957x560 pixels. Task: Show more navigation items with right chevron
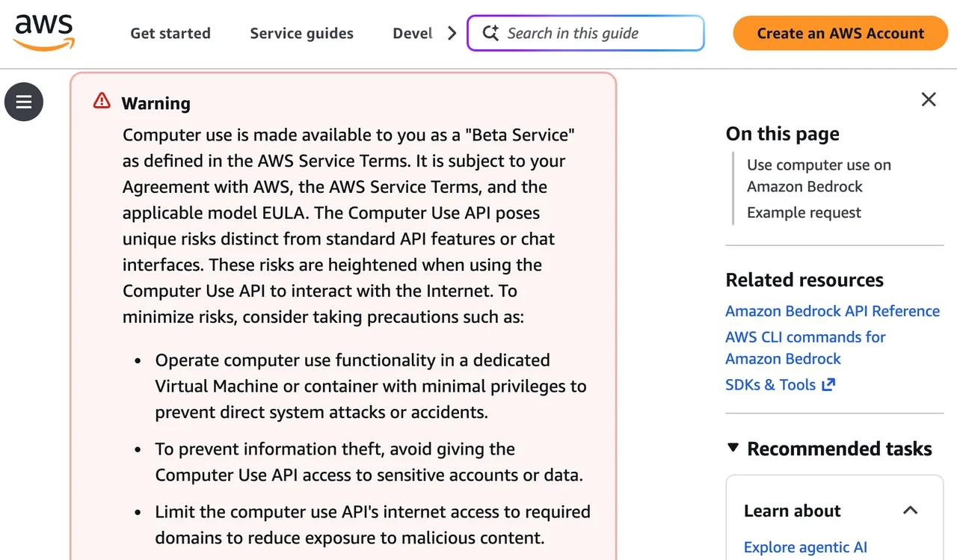click(x=452, y=33)
